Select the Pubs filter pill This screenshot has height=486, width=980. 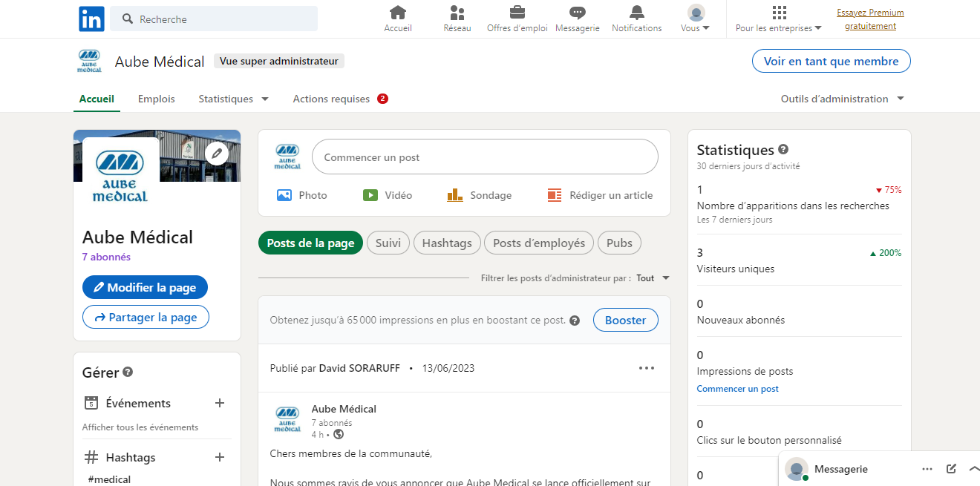coord(620,243)
